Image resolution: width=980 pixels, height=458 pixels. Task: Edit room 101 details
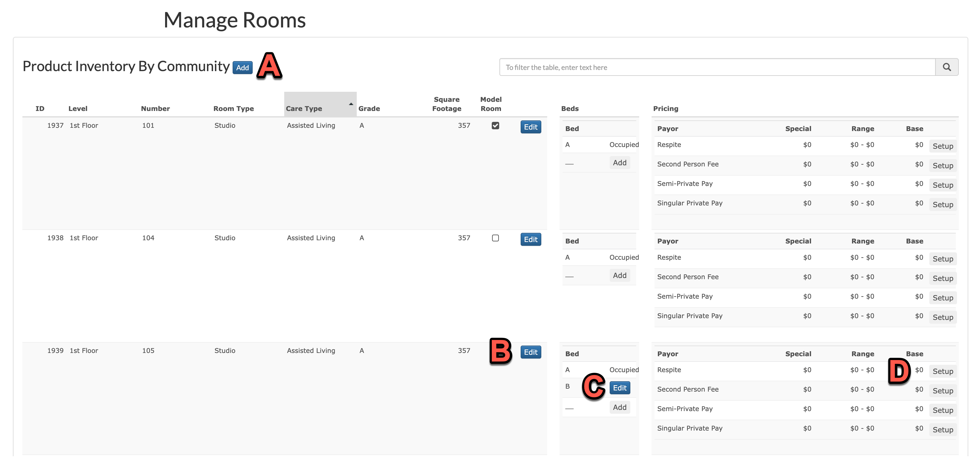[530, 127]
